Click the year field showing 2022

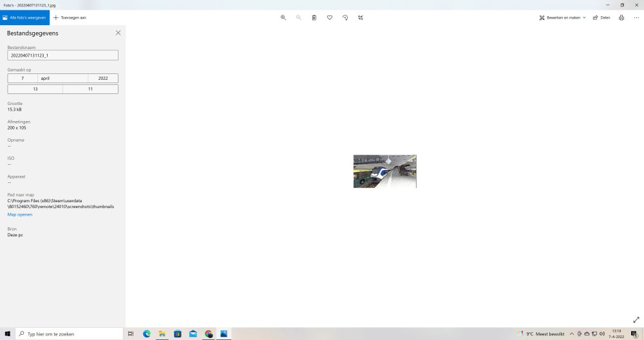103,78
